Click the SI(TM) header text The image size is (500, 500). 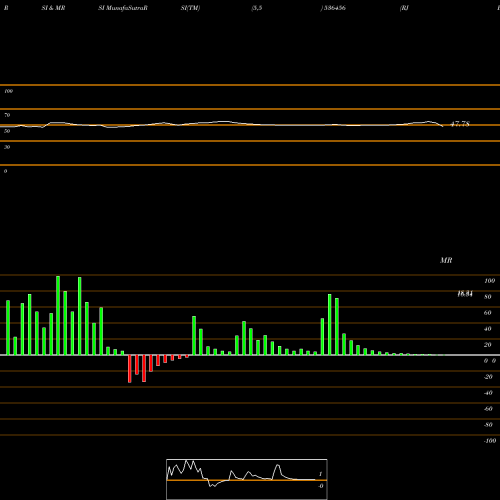190,8
